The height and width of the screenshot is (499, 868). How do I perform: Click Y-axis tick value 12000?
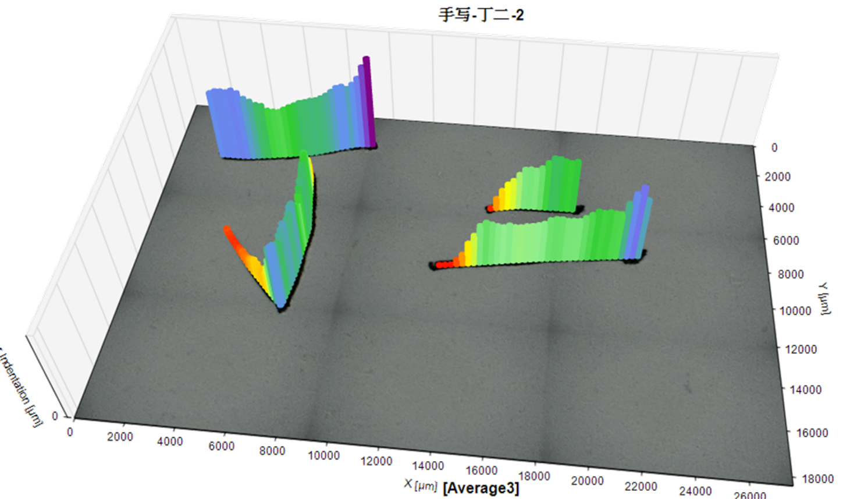801,349
